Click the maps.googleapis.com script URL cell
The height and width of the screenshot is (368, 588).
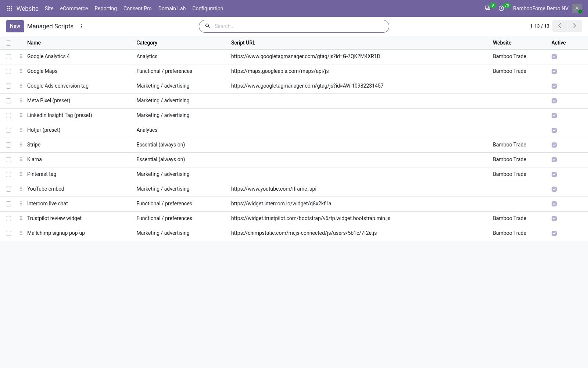coord(280,71)
